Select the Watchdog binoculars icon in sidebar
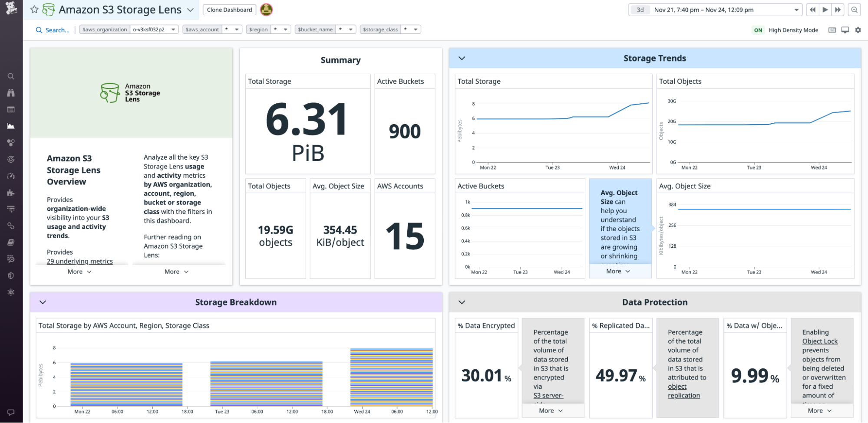The width and height of the screenshot is (868, 423). coord(11,92)
